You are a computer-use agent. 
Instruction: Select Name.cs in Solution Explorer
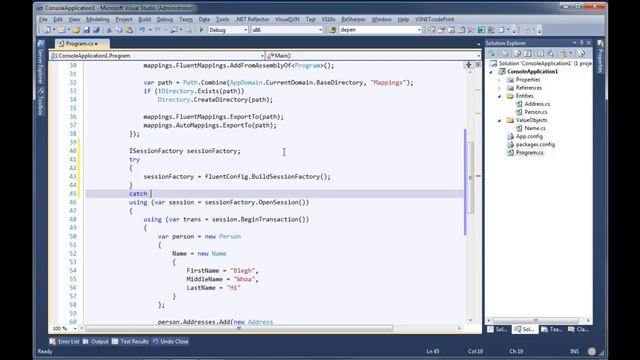(535, 128)
